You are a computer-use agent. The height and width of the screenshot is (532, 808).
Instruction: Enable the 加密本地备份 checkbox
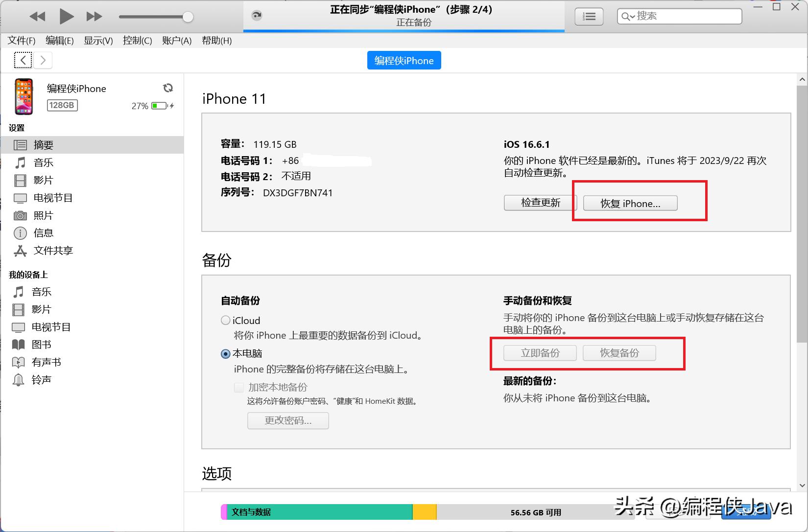click(x=239, y=387)
